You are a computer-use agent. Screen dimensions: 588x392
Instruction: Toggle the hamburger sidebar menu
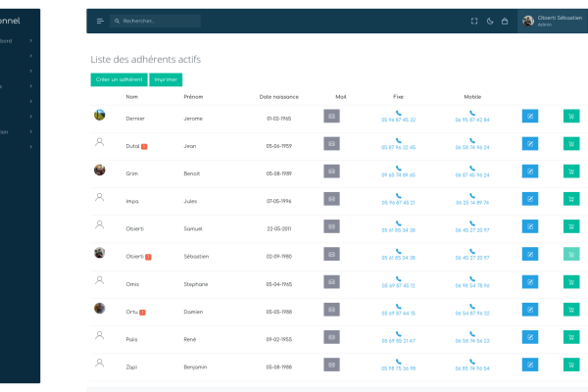coord(100,21)
